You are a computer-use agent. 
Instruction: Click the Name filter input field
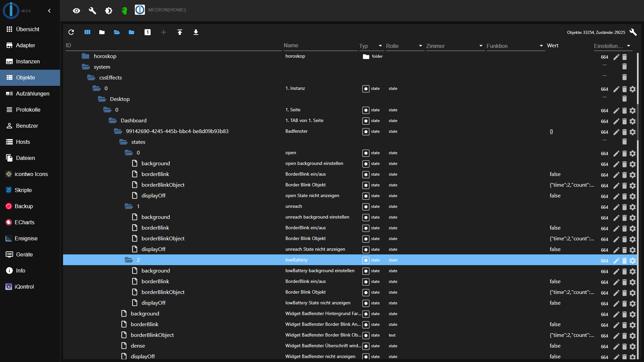click(x=320, y=46)
